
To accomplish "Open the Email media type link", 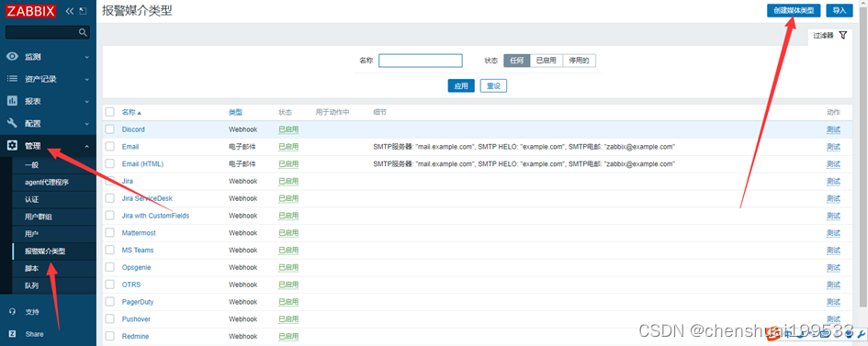I will [x=130, y=147].
